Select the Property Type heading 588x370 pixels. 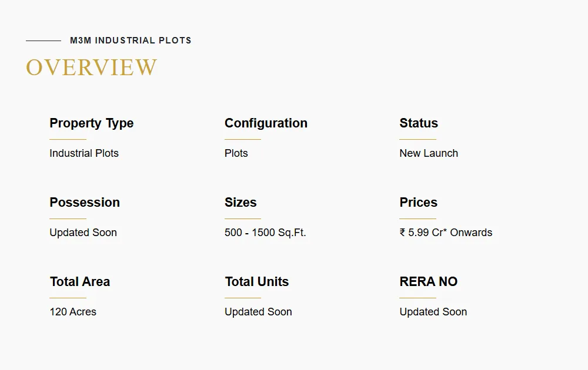pos(91,123)
